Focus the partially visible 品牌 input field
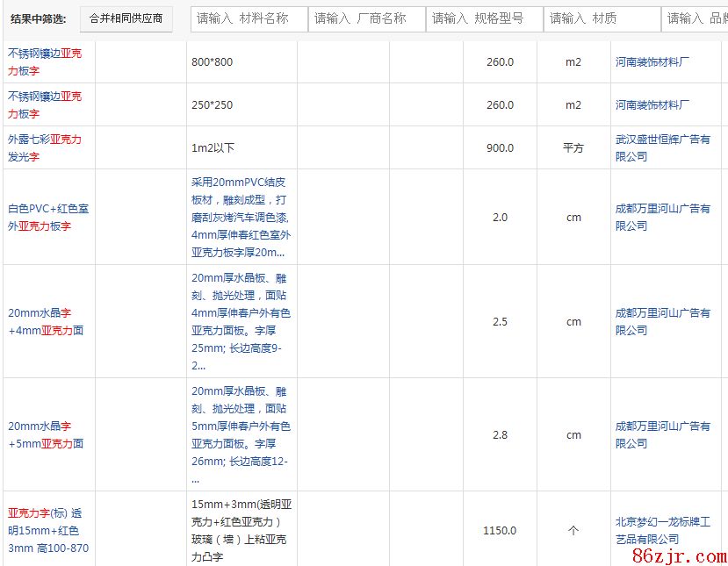Viewport: 728px width, 566px height. pyautogui.click(x=696, y=18)
